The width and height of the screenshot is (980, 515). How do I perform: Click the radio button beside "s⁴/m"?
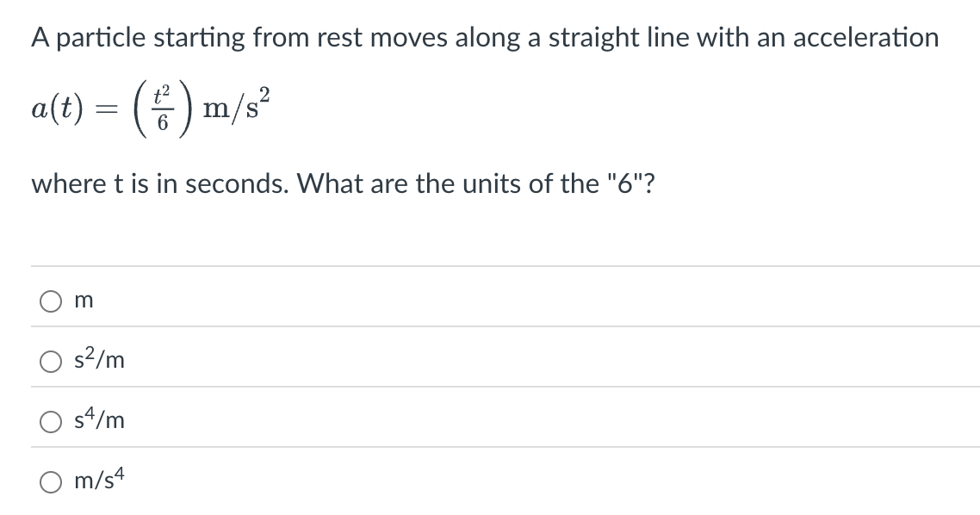click(x=50, y=420)
